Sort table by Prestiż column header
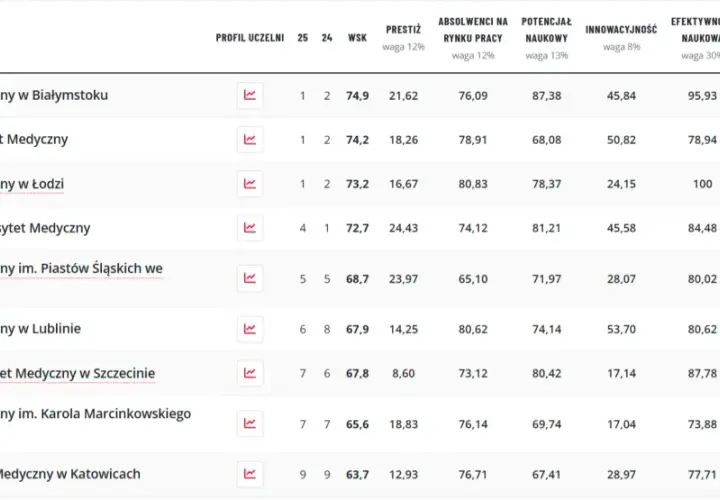Screen dimensions: 720x500 click(x=403, y=30)
